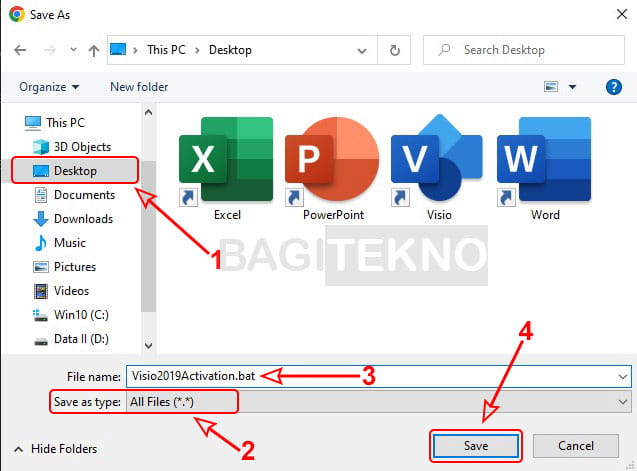Select This PC in navigation tree
Screen dimensions: 637x471
pyautogui.click(x=65, y=122)
